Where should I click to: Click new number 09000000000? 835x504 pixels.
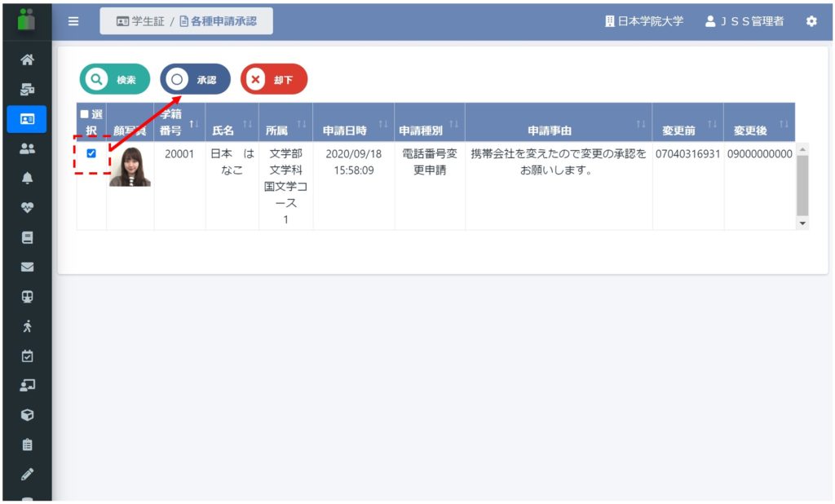click(759, 154)
